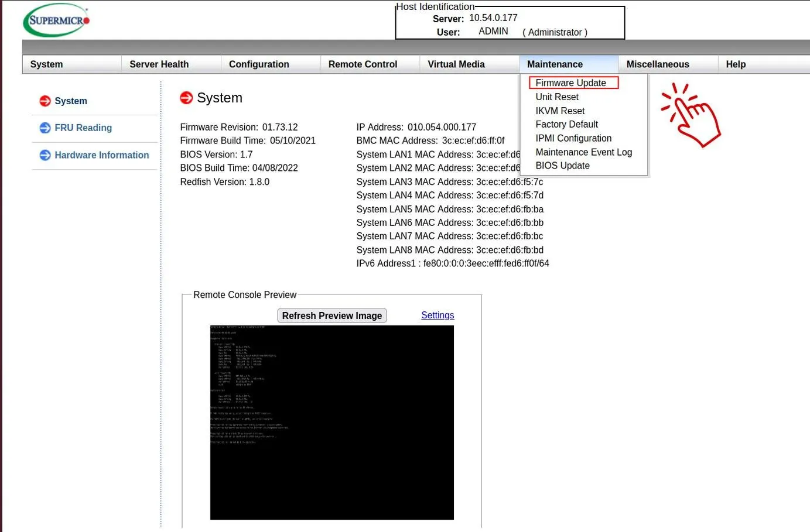Click the remote console preview thumbnail
The width and height of the screenshot is (810, 532).
pyautogui.click(x=331, y=422)
